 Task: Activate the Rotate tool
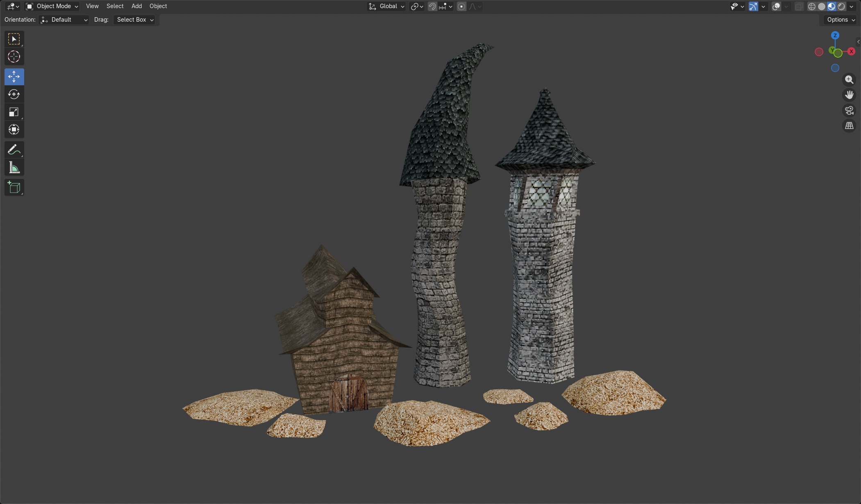click(14, 94)
